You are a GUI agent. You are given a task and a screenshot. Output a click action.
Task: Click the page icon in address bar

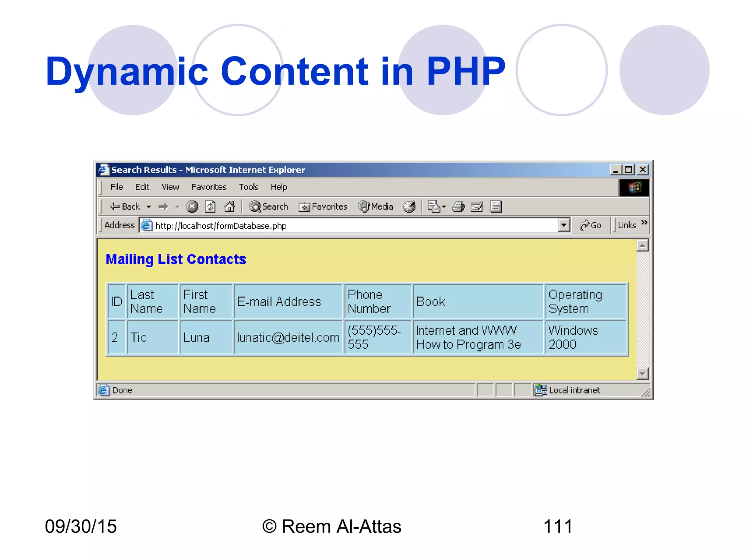point(147,225)
